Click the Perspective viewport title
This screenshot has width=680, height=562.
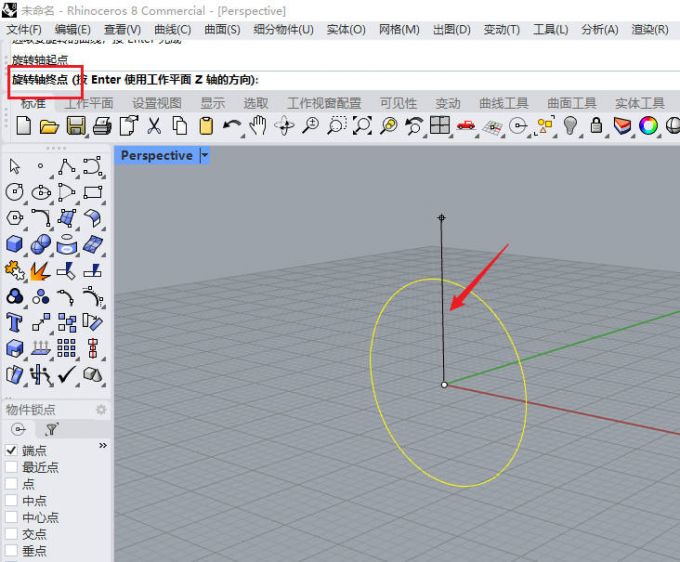pyautogui.click(x=157, y=155)
